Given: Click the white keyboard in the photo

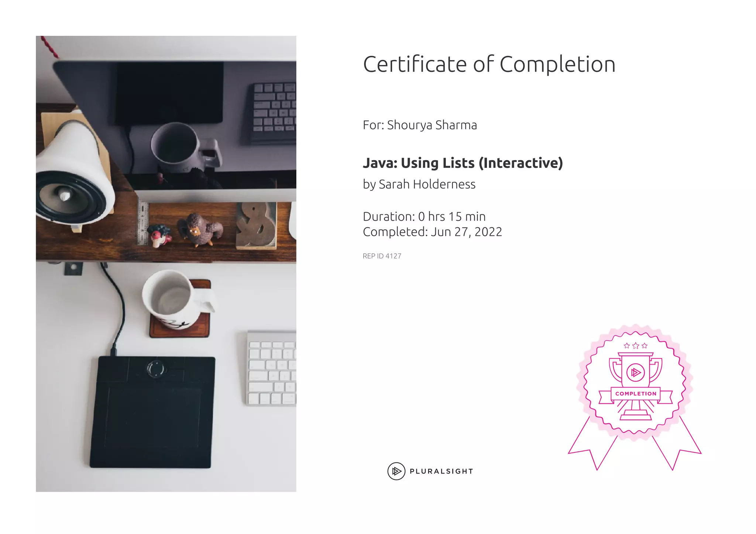Looking at the screenshot, I should [272, 368].
